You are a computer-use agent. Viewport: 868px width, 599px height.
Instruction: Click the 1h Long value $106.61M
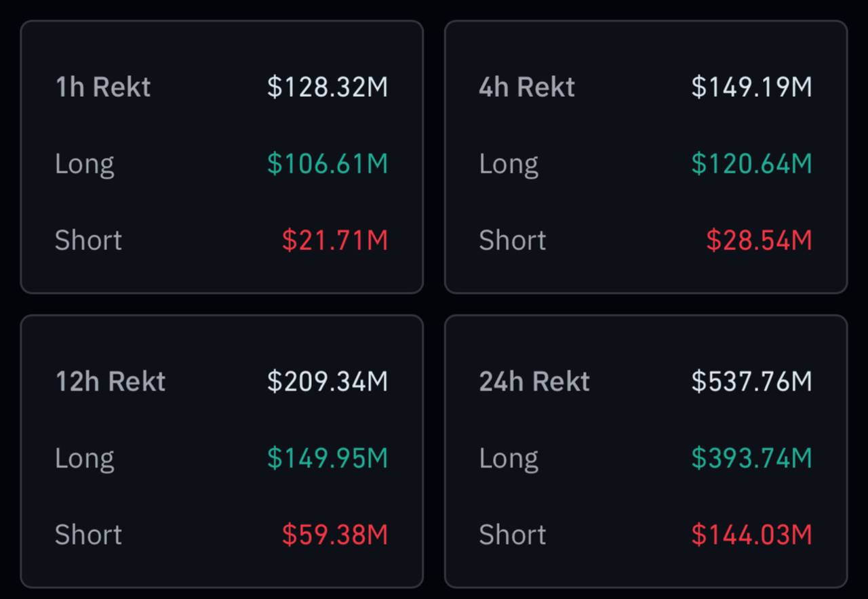point(328,164)
